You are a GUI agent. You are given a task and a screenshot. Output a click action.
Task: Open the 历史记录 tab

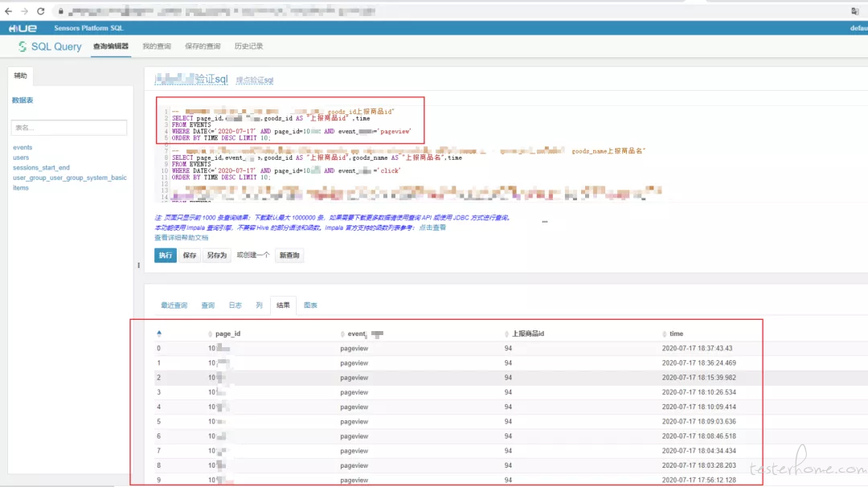[248, 47]
